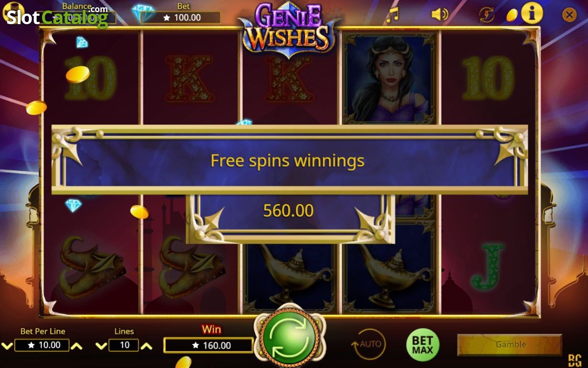Click the Genie Wishes logo

288,30
